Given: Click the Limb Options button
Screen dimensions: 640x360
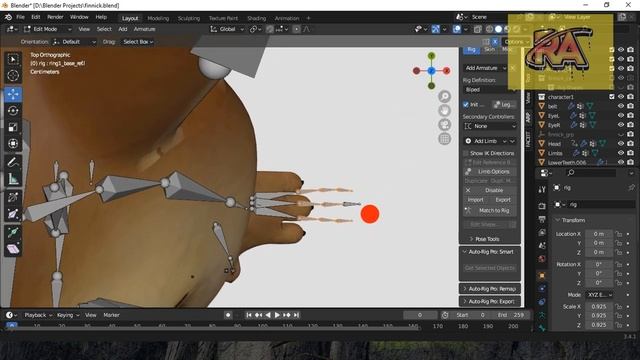Looking at the screenshot, I should pyautogui.click(x=490, y=172).
